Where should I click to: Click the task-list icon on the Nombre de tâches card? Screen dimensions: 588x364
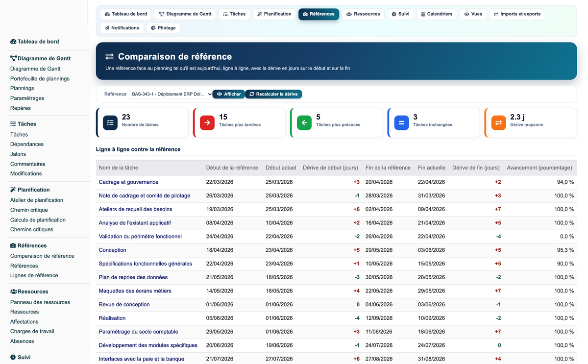click(110, 122)
